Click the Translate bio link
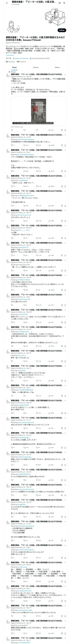The image size is (72, 644). pyautogui.click(x=10, y=55)
